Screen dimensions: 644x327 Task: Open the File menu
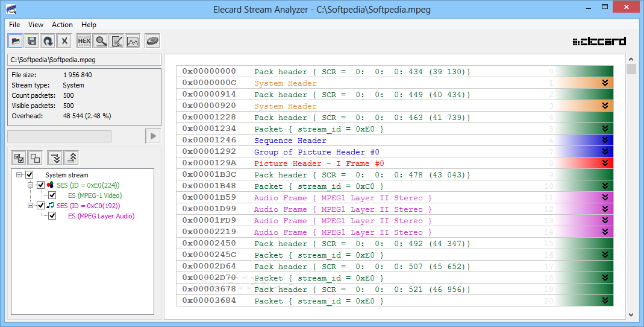click(14, 25)
